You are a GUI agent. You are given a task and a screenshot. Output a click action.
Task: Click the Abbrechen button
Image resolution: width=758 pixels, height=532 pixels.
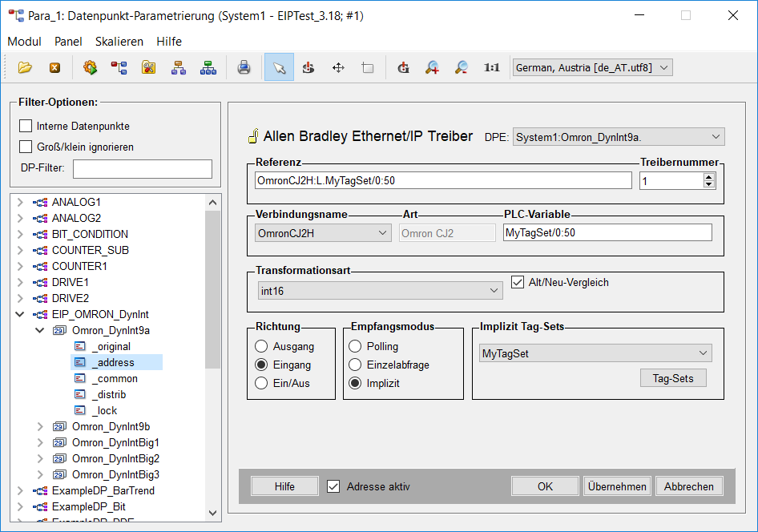[689, 486]
